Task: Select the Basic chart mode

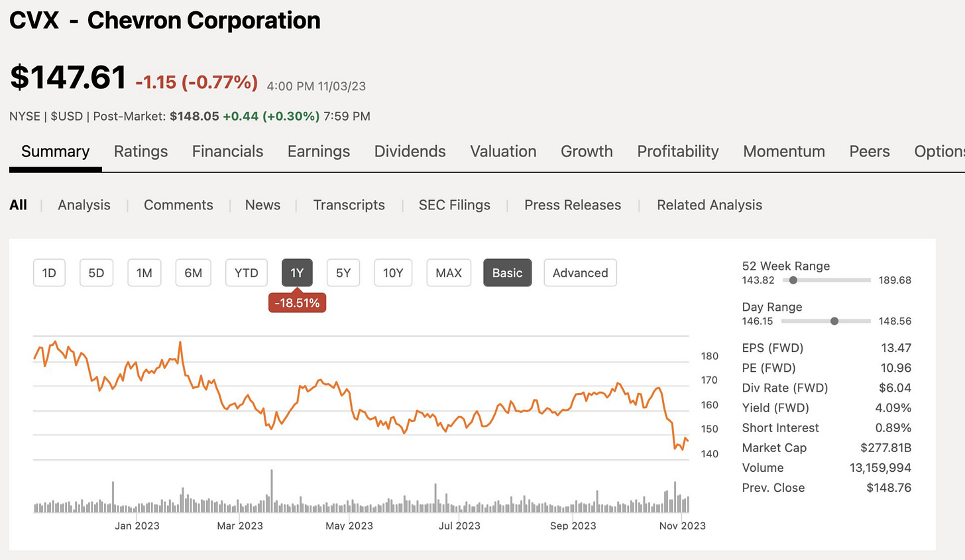Action: (508, 273)
